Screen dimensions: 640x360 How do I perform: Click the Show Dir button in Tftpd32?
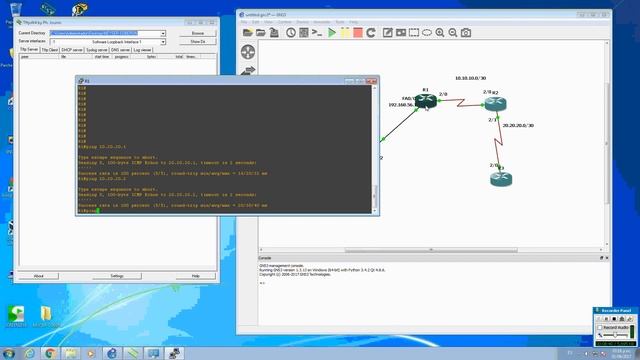tap(198, 42)
